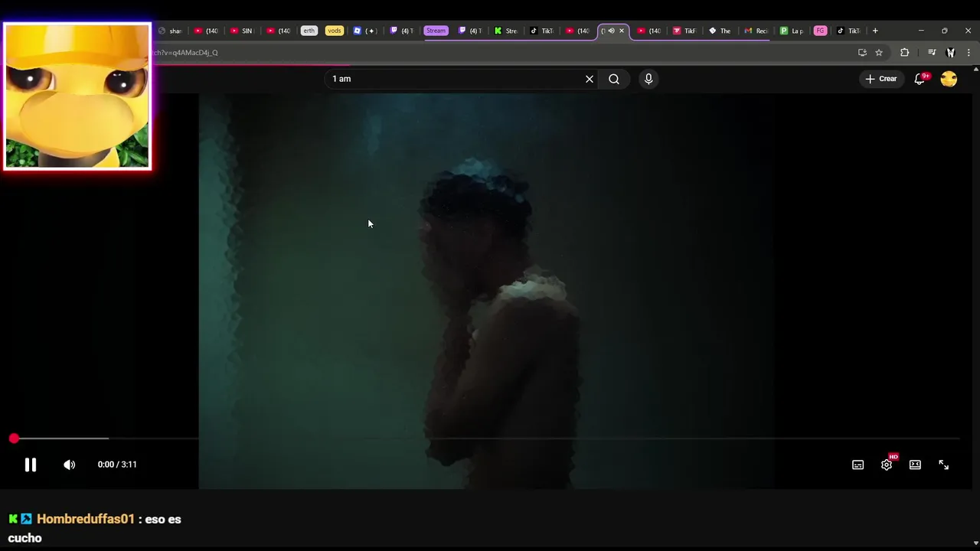This screenshot has width=980, height=551.
Task: Switch to the red 'TikF' tab
Action: [684, 31]
